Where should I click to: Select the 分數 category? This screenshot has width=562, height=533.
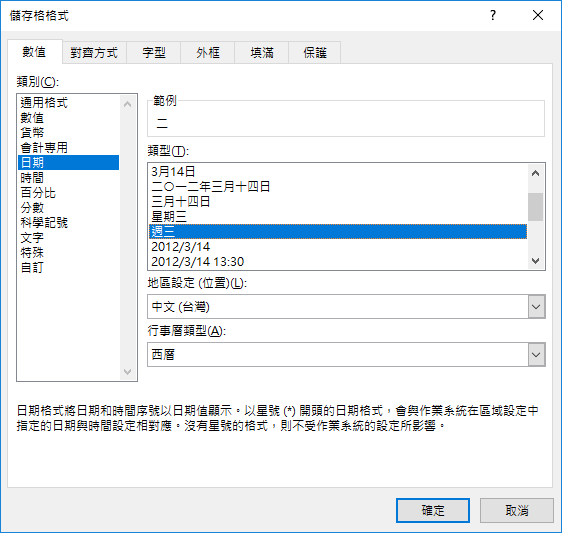point(68,208)
